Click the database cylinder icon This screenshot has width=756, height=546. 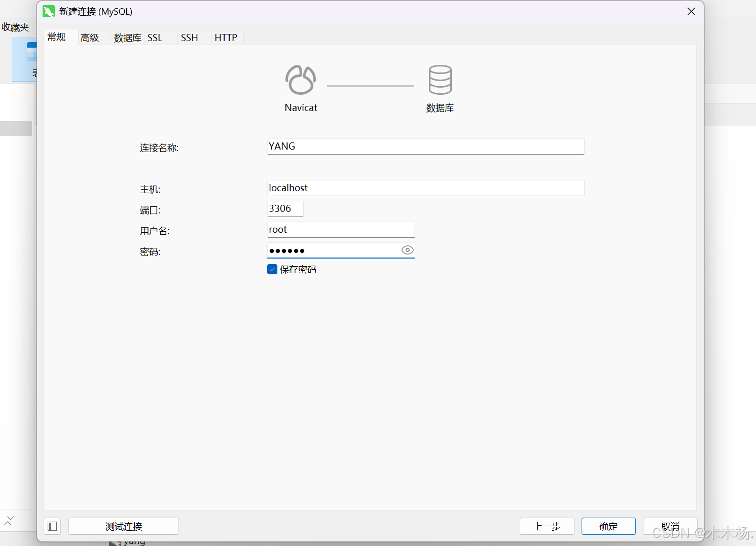point(440,80)
